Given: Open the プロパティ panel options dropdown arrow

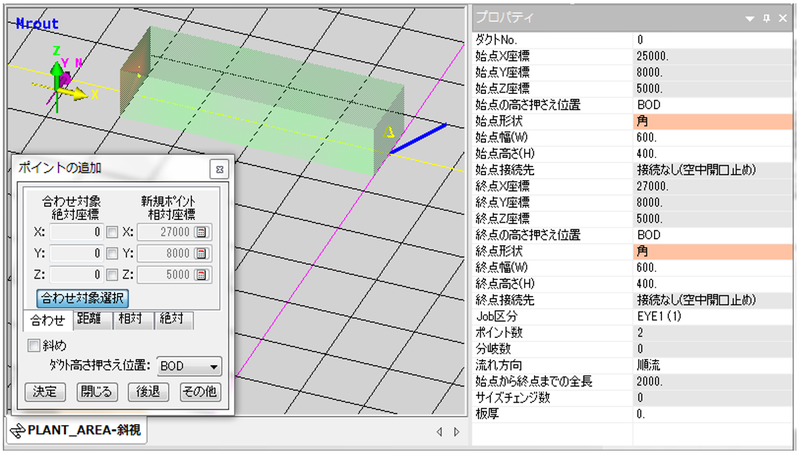Looking at the screenshot, I should (x=749, y=18).
